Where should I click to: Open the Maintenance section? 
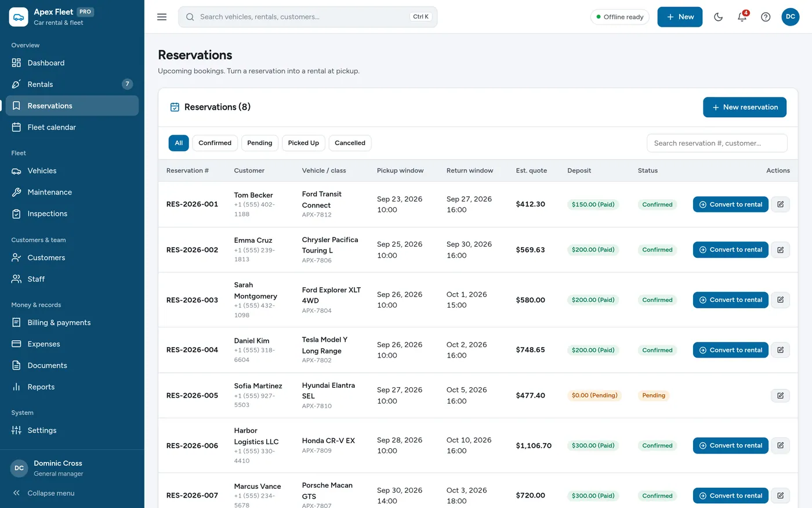[72, 192]
